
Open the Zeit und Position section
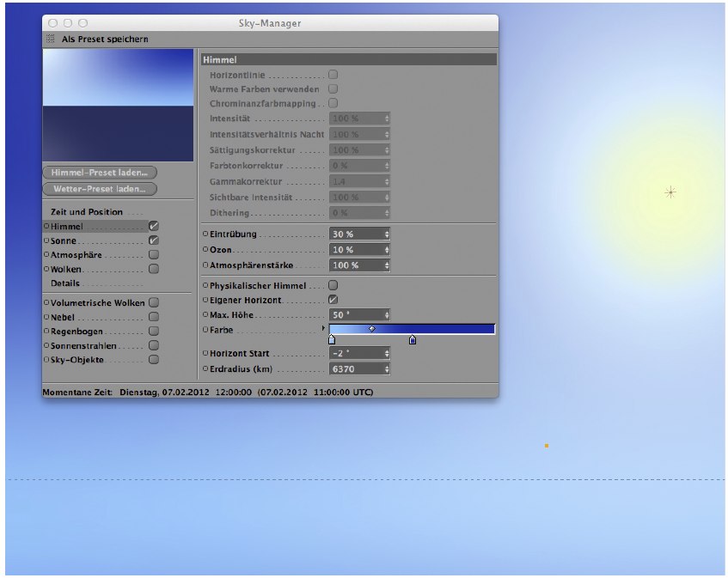coord(87,212)
